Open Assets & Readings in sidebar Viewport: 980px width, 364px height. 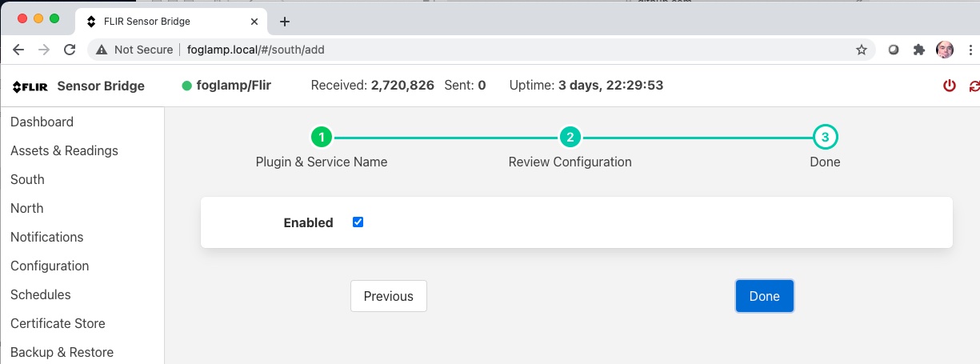(x=64, y=150)
